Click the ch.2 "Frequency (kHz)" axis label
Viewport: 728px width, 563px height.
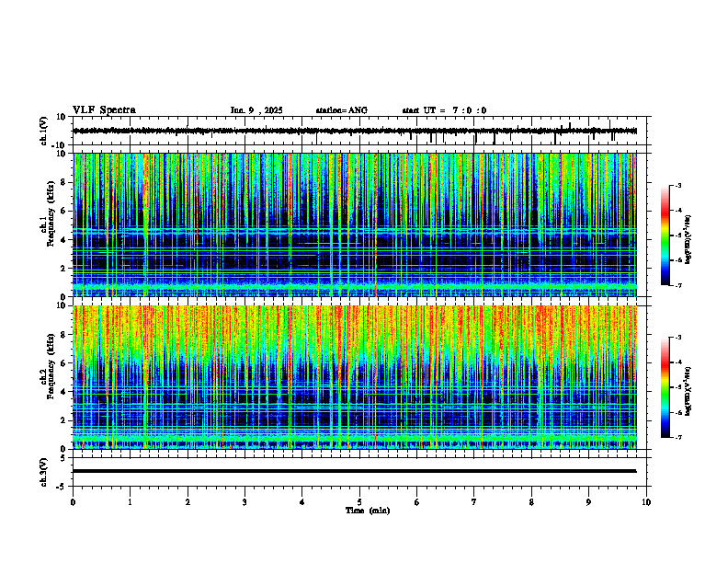point(51,365)
